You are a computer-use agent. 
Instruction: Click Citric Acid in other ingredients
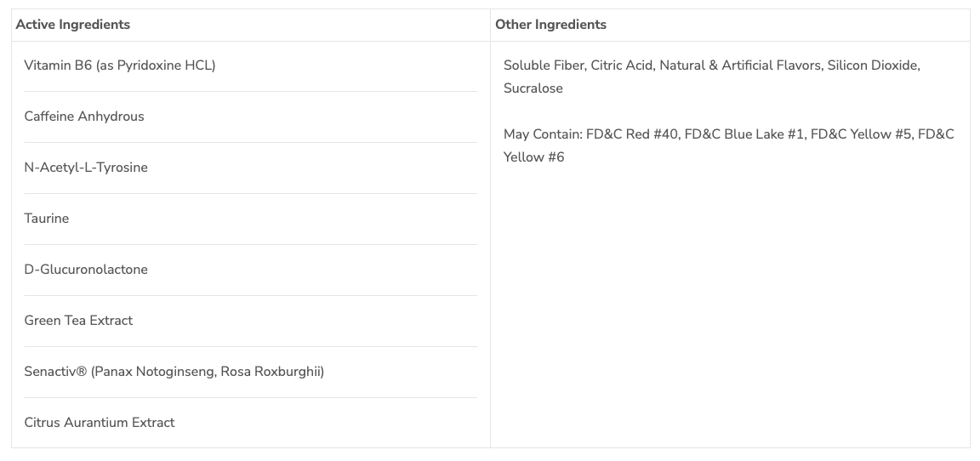[x=621, y=65]
